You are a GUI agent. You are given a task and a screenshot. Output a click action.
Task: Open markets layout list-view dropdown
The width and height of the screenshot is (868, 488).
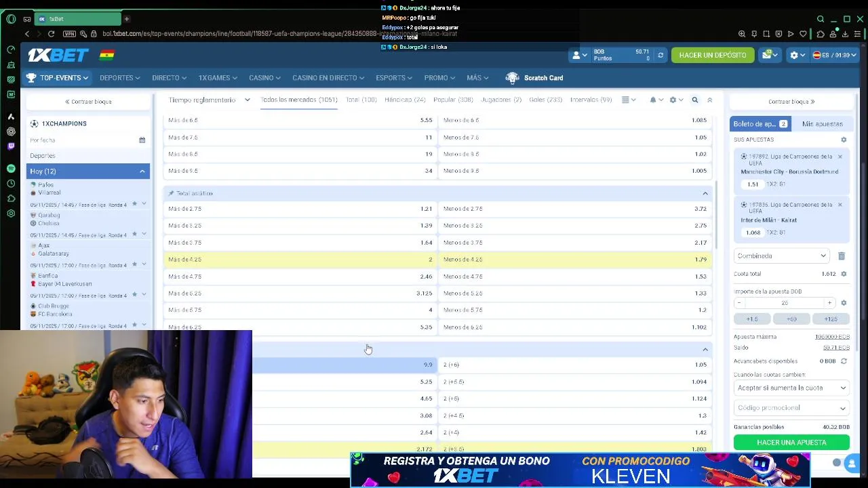point(629,100)
